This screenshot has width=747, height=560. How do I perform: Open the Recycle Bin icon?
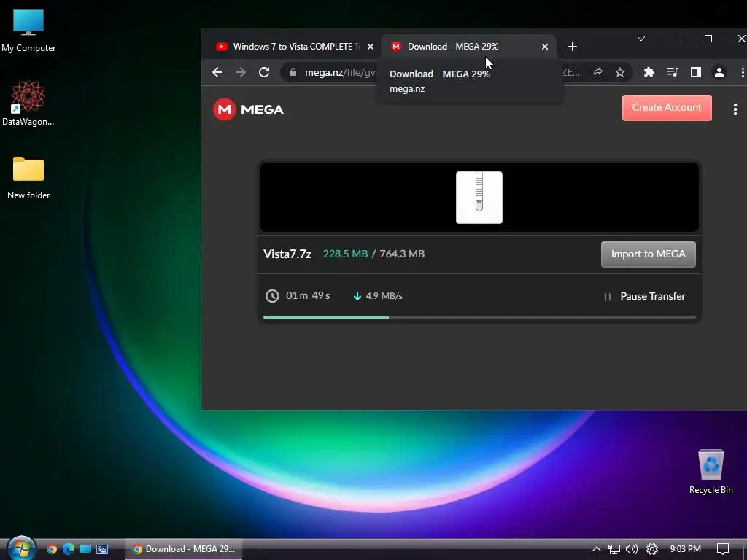pos(711,472)
